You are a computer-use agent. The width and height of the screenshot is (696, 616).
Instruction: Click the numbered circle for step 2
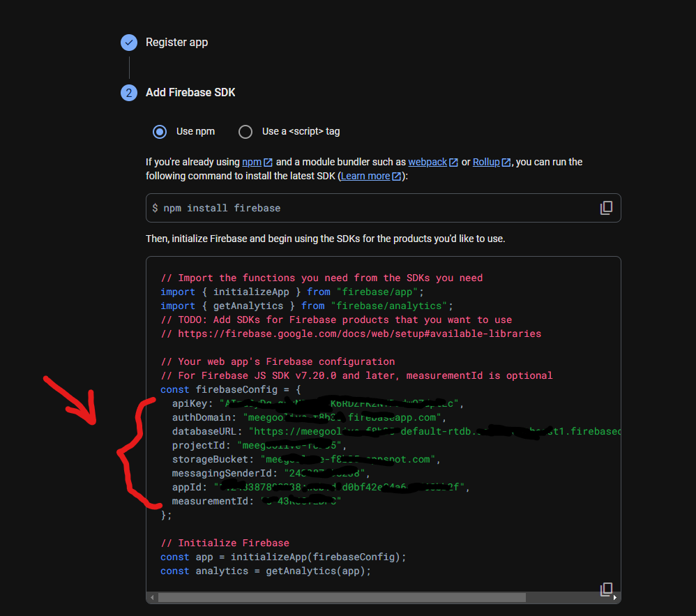click(x=128, y=92)
